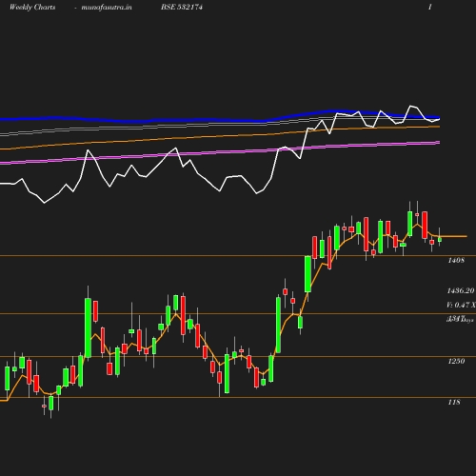Click the 'munafasutra.in' label
476x476 pixels.
[107, 8]
